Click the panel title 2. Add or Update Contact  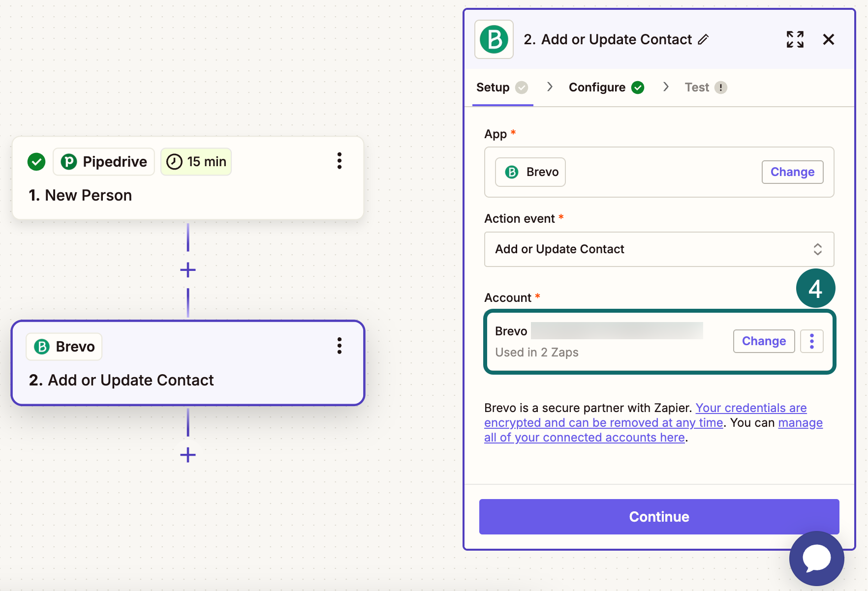[608, 39]
